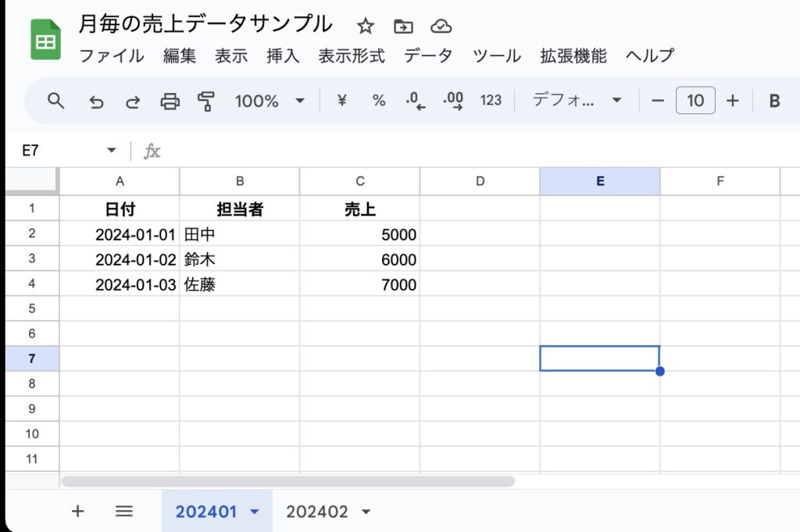The height and width of the screenshot is (532, 800).
Task: Click the redo arrow icon
Action: point(133,101)
